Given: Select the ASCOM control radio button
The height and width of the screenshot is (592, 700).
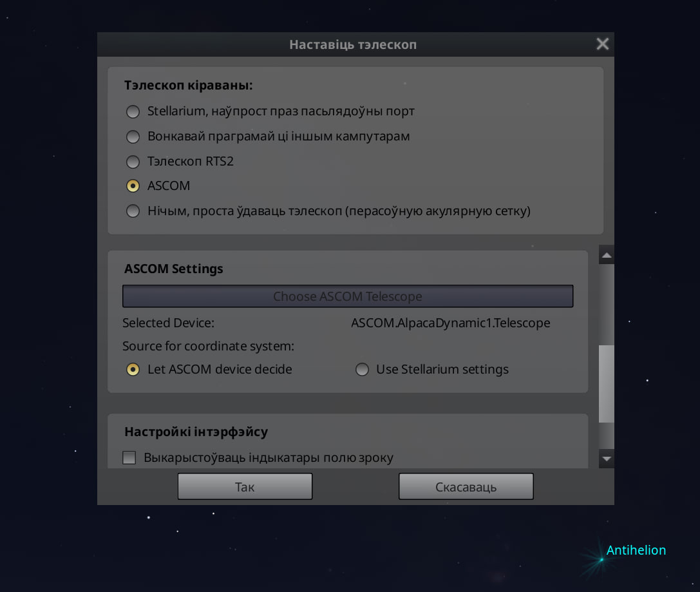Looking at the screenshot, I should tap(133, 186).
